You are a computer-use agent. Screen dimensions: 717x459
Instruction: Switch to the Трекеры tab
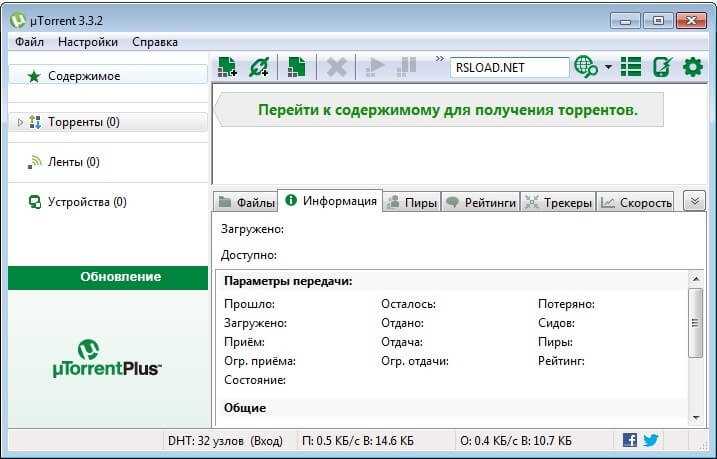(558, 202)
